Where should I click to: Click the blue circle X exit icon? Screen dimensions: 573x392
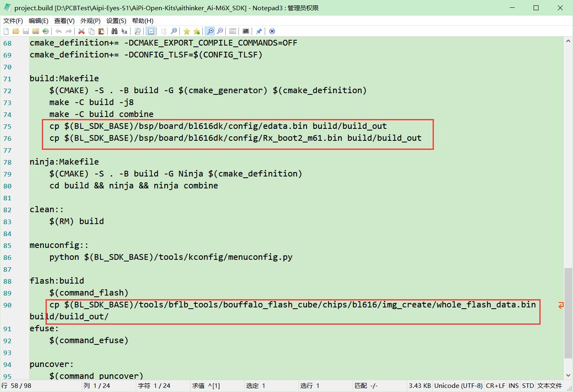tap(272, 31)
